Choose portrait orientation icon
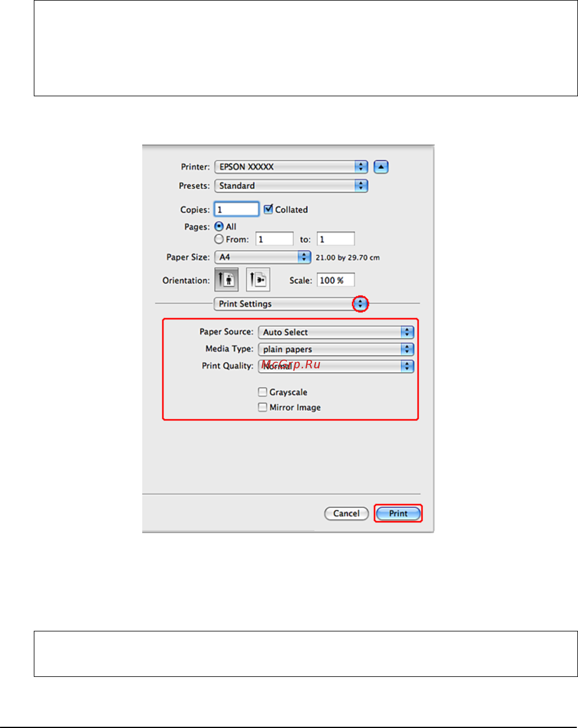The height and width of the screenshot is (728, 578). tap(226, 280)
